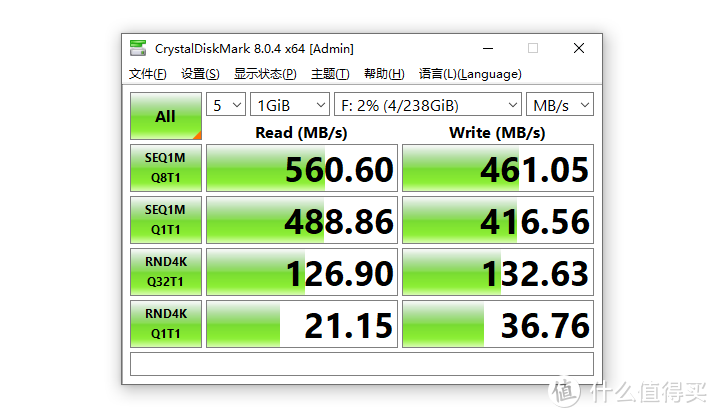This screenshot has width=718, height=418.
Task: Start the RND4K Q32T1 test
Action: [166, 272]
